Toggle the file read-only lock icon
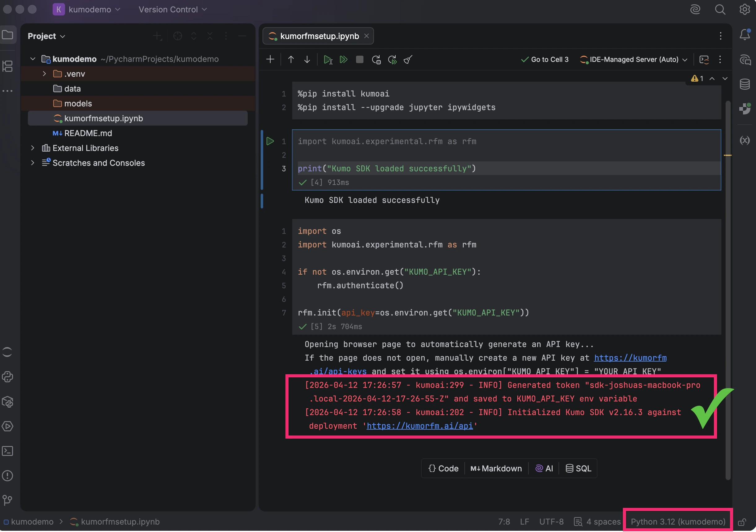Viewport: 756px width, 532px height. 742,522
